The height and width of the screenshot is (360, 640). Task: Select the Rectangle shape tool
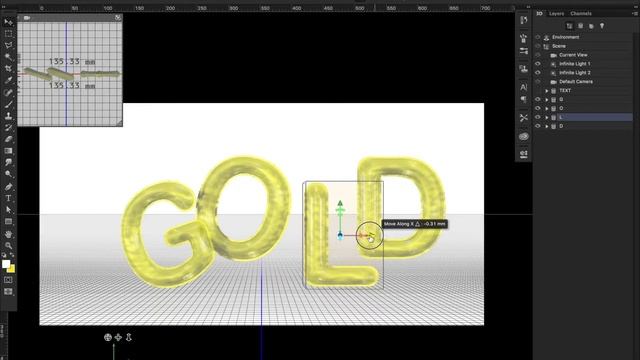[8, 222]
